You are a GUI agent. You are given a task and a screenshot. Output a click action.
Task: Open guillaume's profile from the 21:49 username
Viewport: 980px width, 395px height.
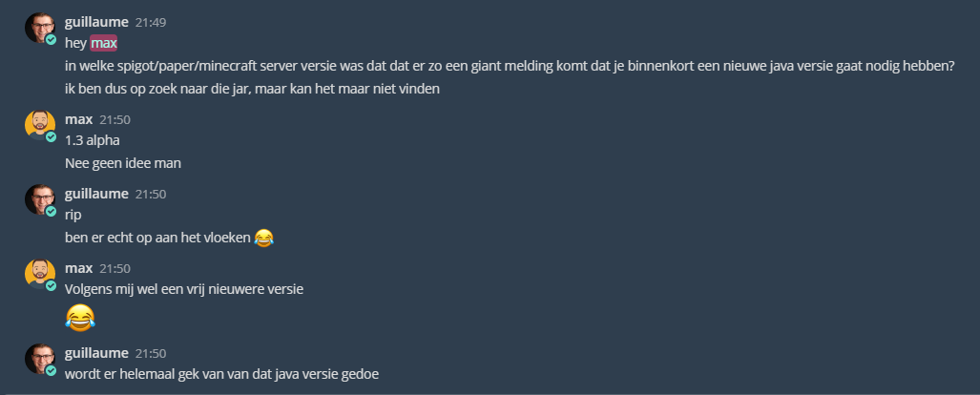coord(95,22)
